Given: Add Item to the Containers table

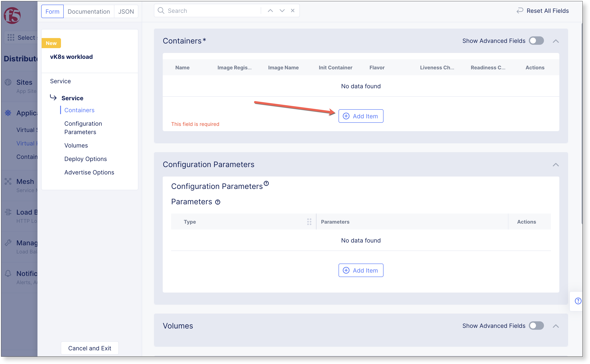Looking at the screenshot, I should click(361, 116).
